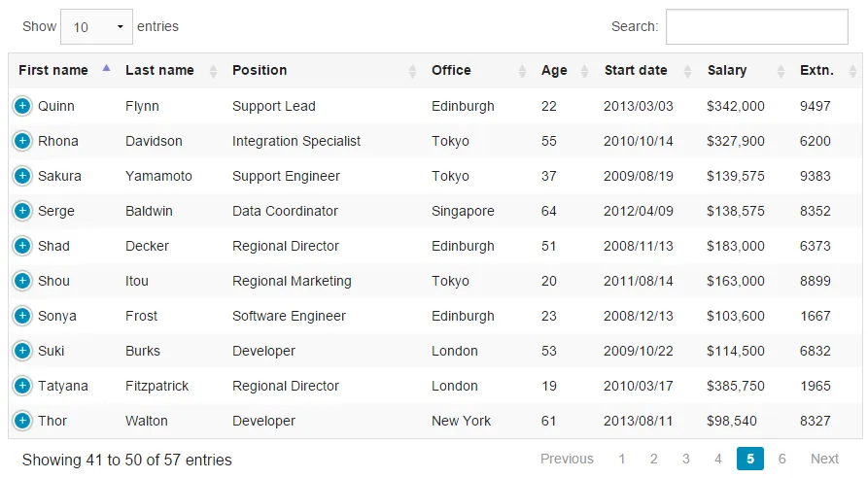Expand row details for Rhona Davidson
This screenshot has height=478, width=868.
tap(21, 141)
